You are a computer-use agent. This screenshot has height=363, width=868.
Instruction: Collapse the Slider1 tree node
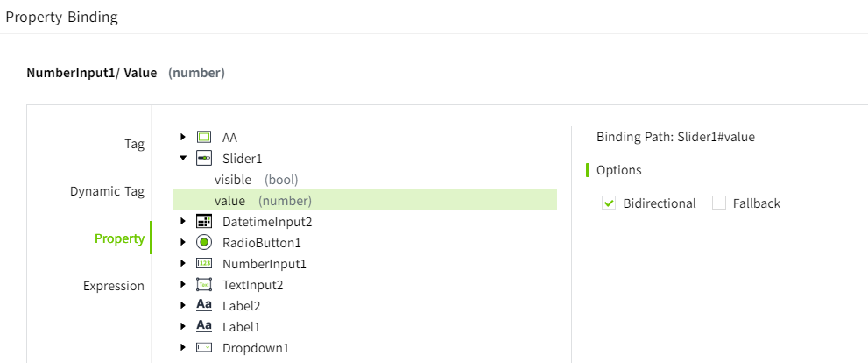point(183,159)
